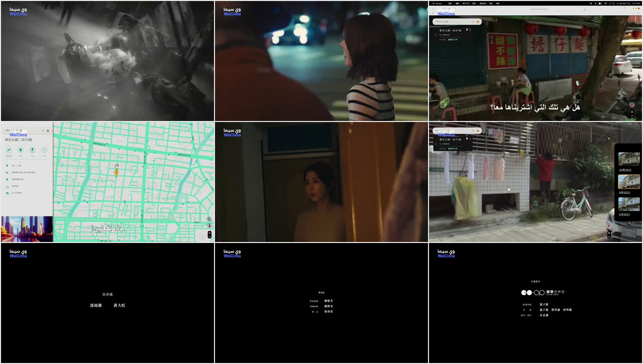This screenshot has width=643, height=364.
Task: Click orange directions diamond over laundry street view
Action: (478, 131)
